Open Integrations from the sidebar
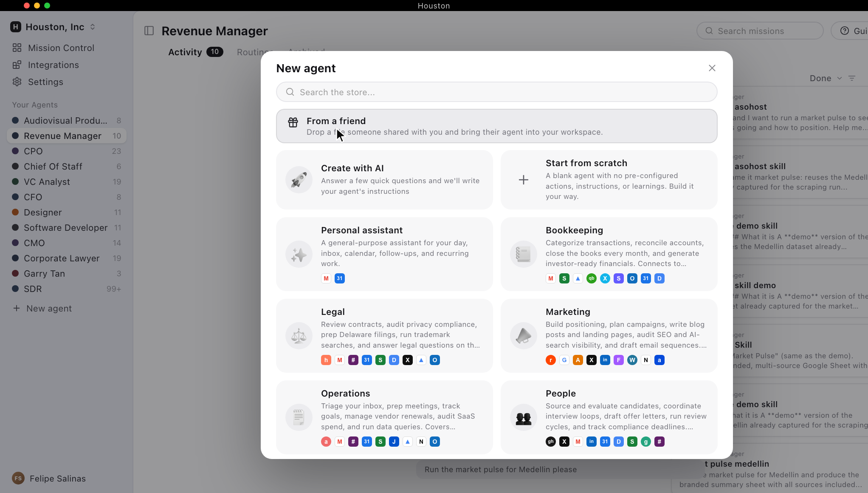The image size is (868, 493). 53,65
